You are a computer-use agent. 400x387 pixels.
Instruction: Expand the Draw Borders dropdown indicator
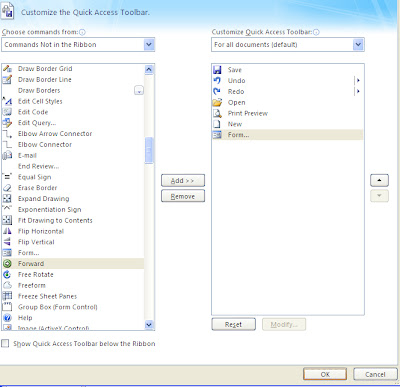coord(139,90)
